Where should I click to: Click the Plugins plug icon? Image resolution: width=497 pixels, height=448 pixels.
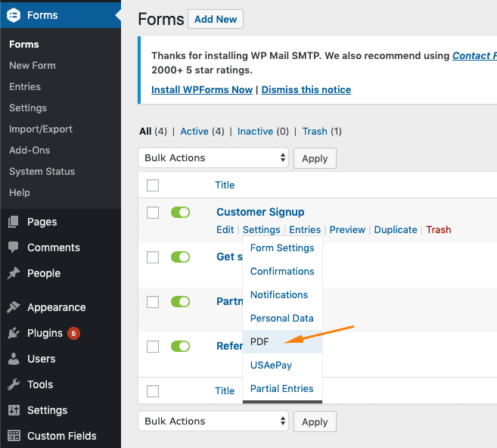(x=14, y=333)
